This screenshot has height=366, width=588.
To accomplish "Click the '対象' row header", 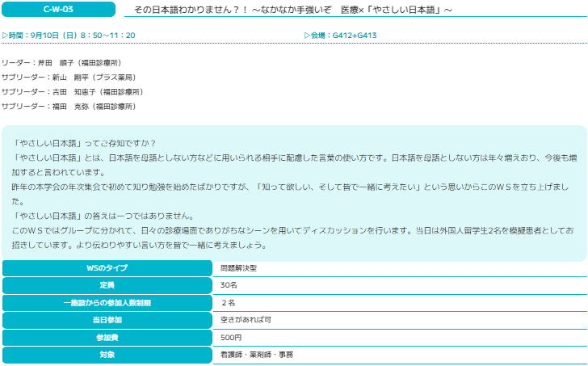I will [x=107, y=355].
